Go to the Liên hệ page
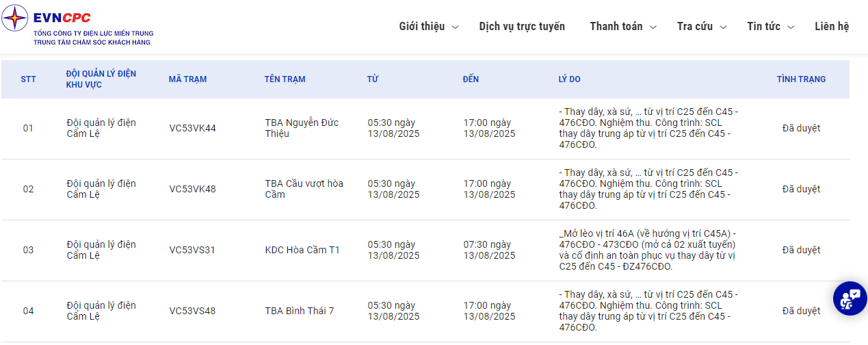The image size is (868, 345). tap(832, 26)
